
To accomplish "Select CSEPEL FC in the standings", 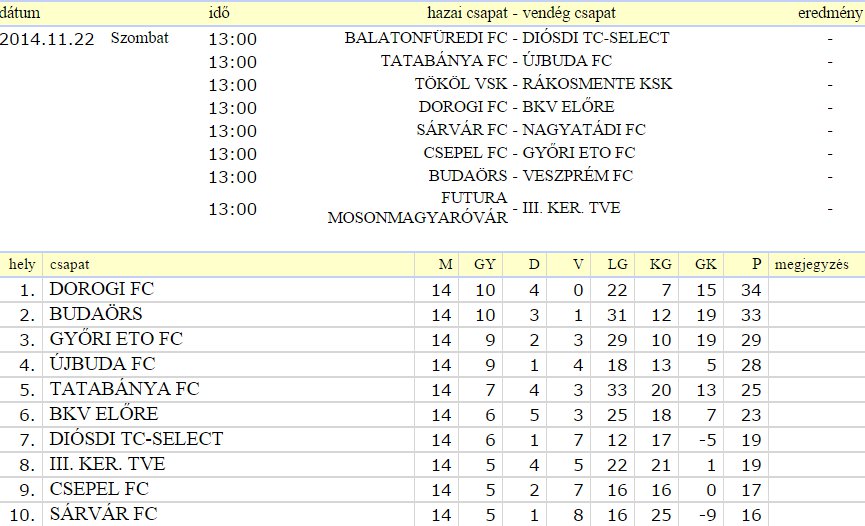I will (99, 488).
